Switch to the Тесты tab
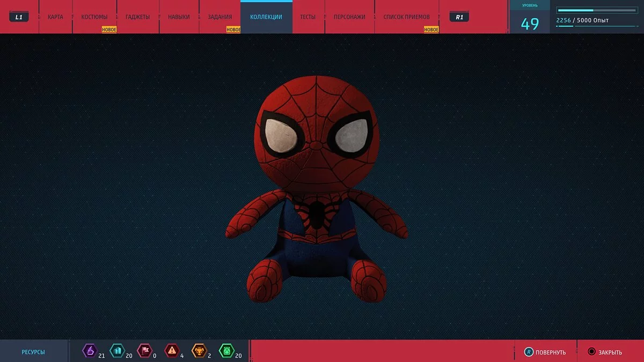This screenshot has width=644, height=362. (x=308, y=17)
